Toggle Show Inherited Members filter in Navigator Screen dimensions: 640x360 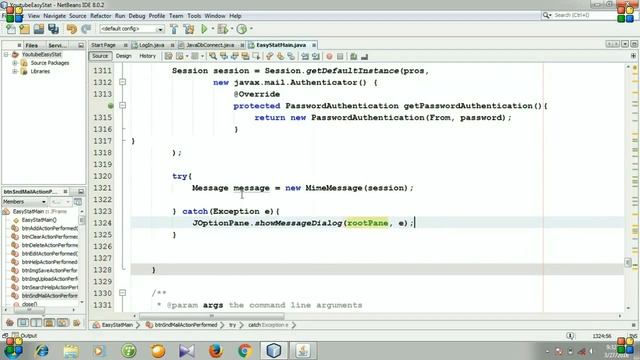coord(10,323)
